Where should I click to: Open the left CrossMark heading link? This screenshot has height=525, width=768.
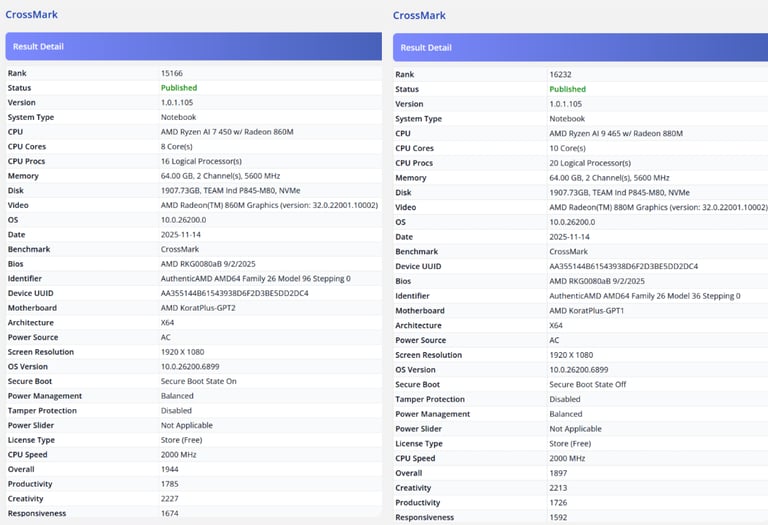(31, 15)
